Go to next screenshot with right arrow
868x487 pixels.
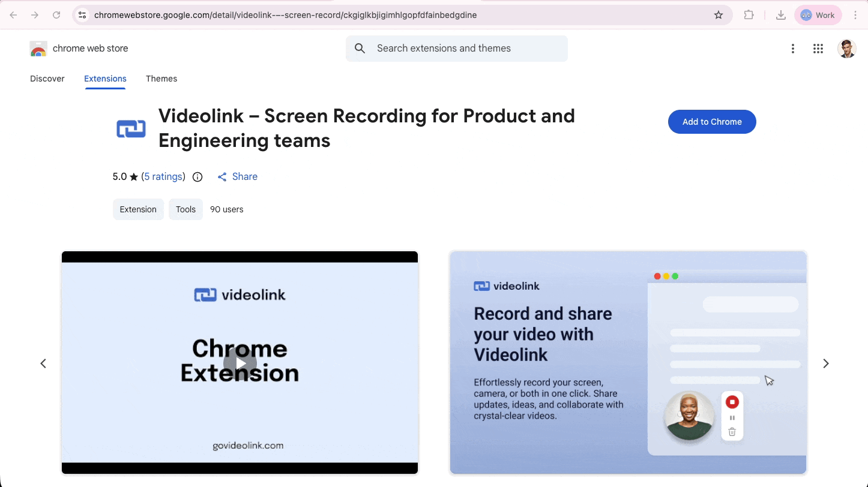pyautogui.click(x=826, y=363)
